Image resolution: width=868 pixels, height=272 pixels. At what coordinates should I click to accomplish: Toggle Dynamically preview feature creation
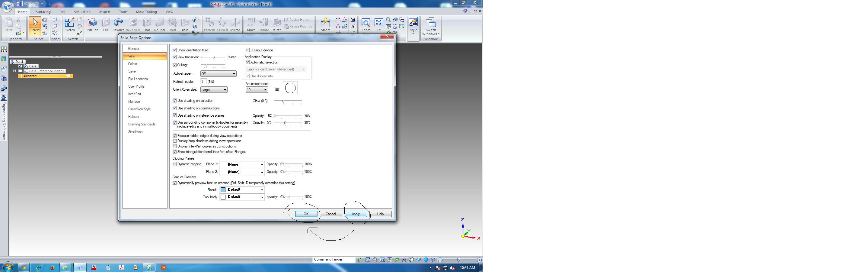174,183
